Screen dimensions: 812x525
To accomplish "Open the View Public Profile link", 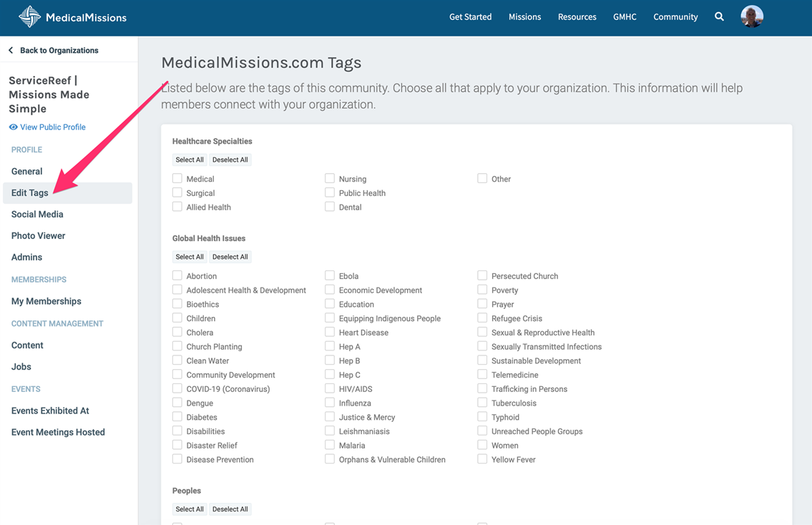I will (x=53, y=127).
